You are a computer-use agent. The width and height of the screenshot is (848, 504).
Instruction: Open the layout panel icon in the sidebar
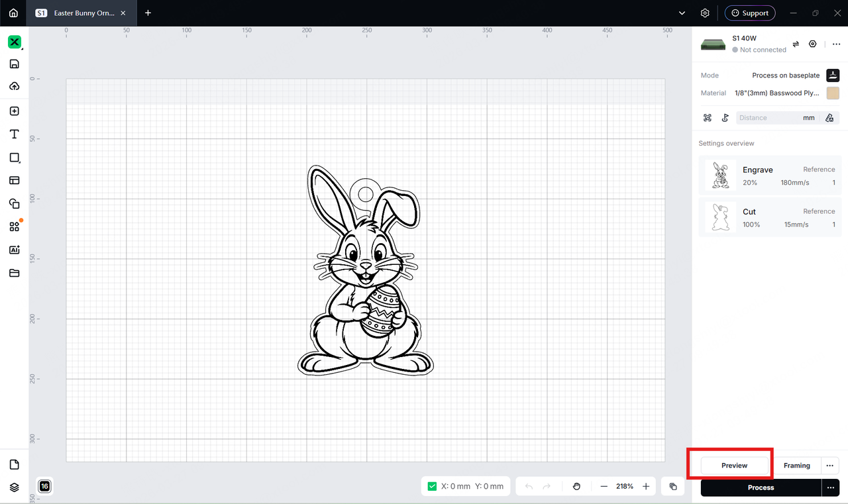[15, 180]
